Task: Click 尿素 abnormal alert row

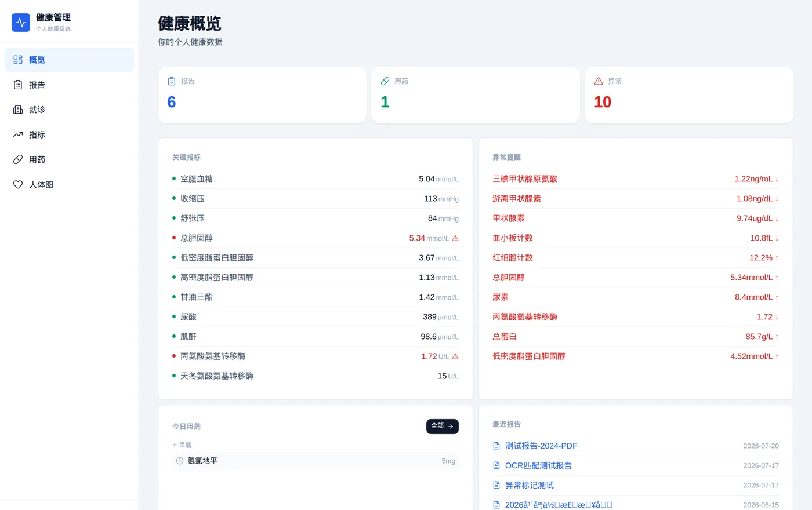Action: click(636, 297)
